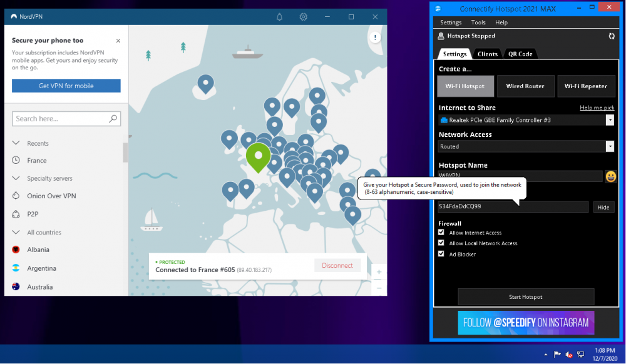
Task: Toggle Allow Local Network Access checkbox
Action: 441,243
